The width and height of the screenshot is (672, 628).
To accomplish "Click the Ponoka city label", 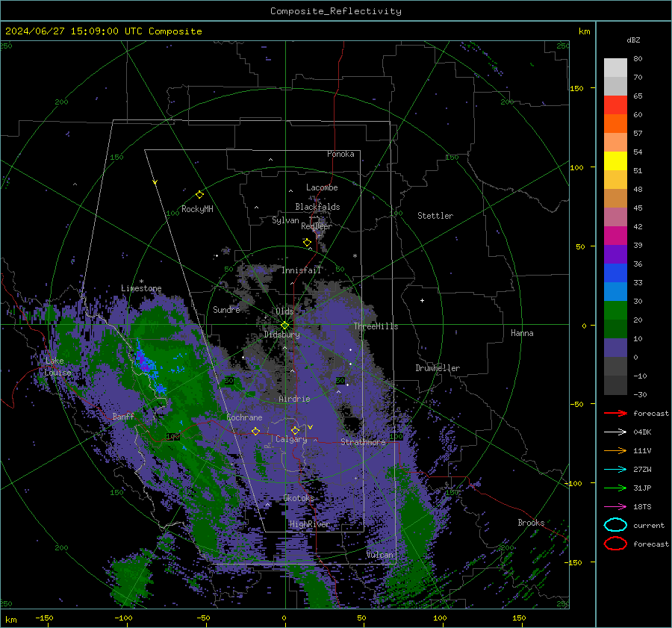I will click(340, 154).
